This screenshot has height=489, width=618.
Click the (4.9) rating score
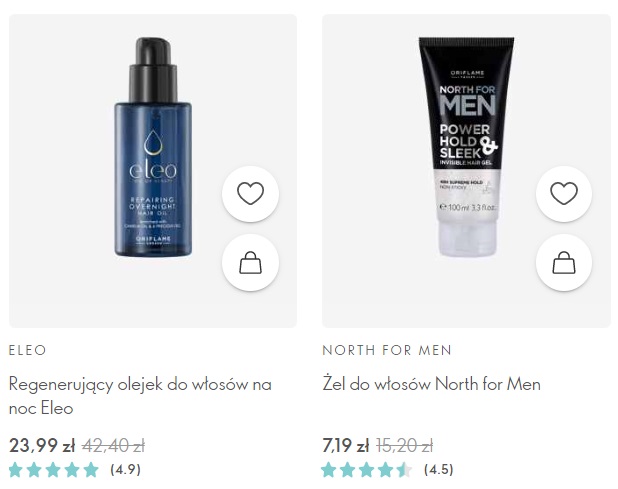(x=125, y=470)
